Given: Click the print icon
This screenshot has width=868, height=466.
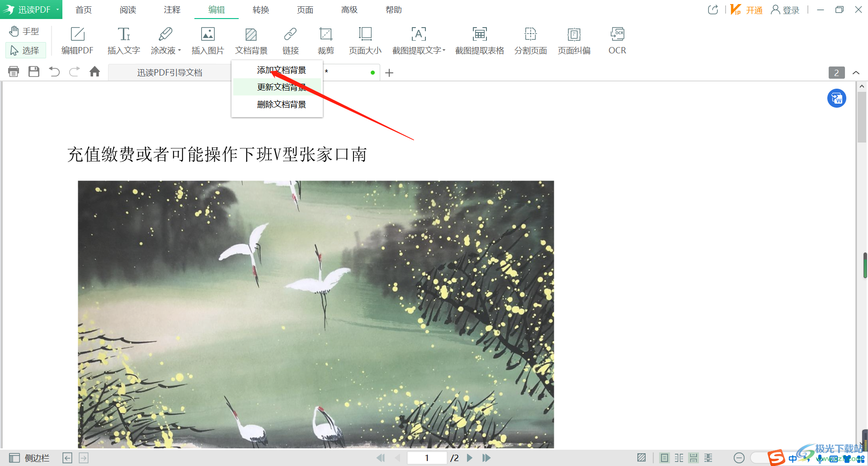Looking at the screenshot, I should (x=14, y=71).
